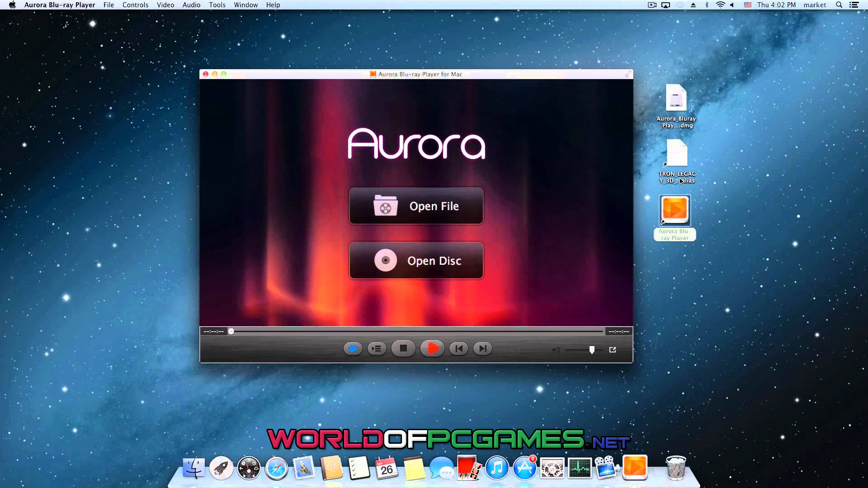Open the Controls menu

(x=135, y=5)
